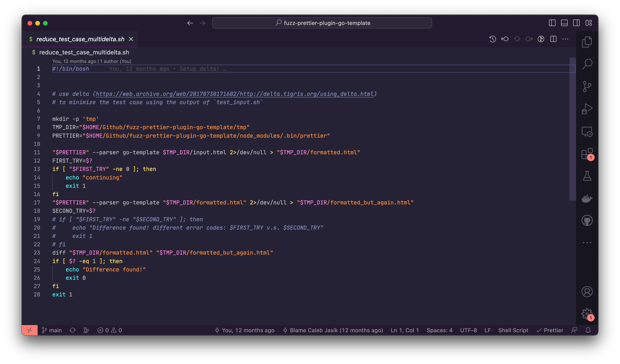Open the Run and Debug view
The width and height of the screenshot is (620, 364).
(x=587, y=109)
